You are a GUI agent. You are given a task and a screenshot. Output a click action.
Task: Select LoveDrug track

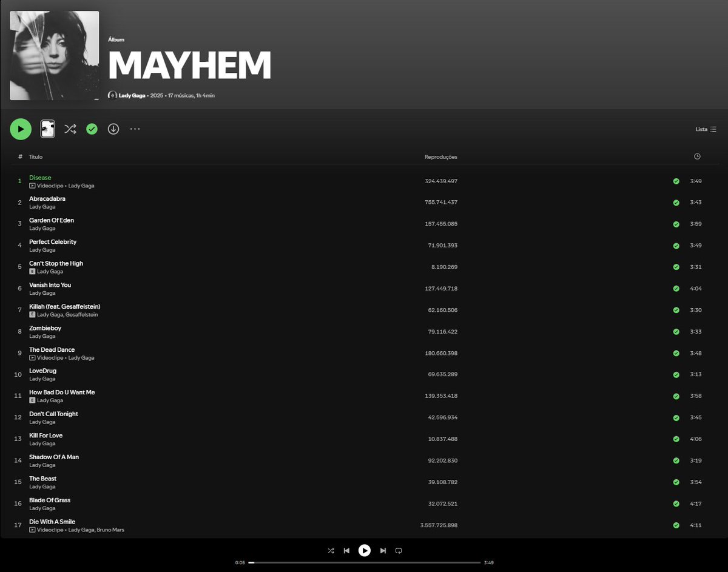point(43,371)
